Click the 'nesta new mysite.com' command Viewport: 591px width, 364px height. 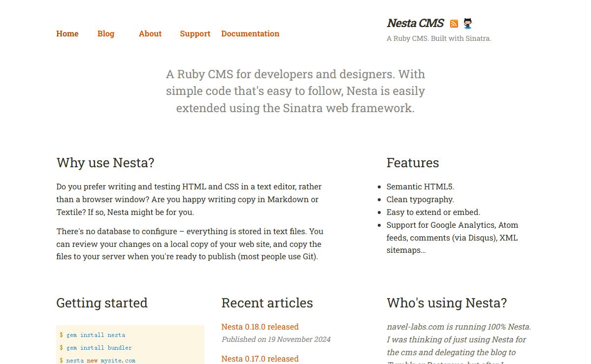(100, 361)
